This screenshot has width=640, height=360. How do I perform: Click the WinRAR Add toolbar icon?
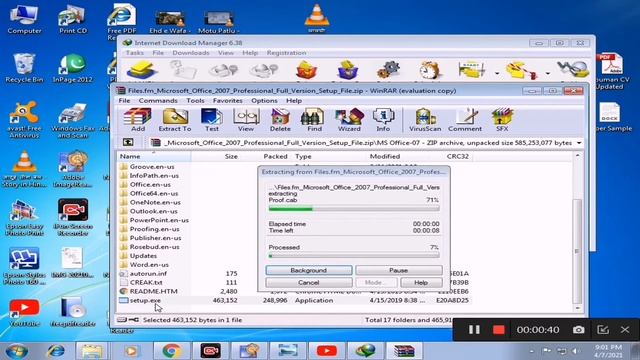(x=138, y=120)
